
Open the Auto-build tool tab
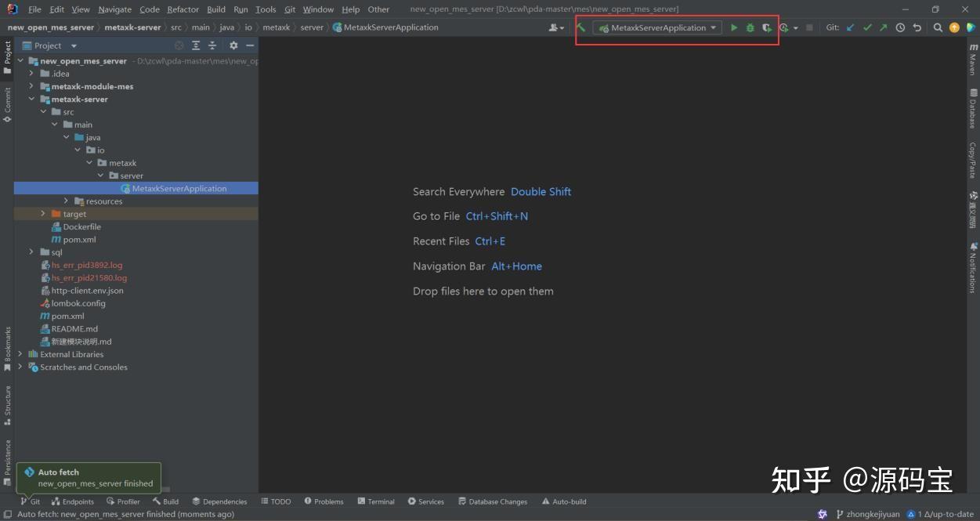coord(564,501)
